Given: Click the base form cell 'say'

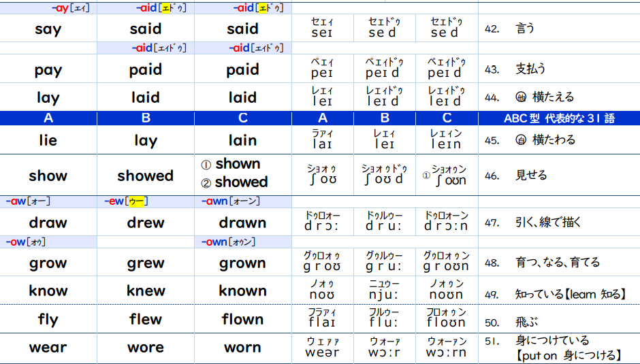Looking at the screenshot, I should coord(48,29).
